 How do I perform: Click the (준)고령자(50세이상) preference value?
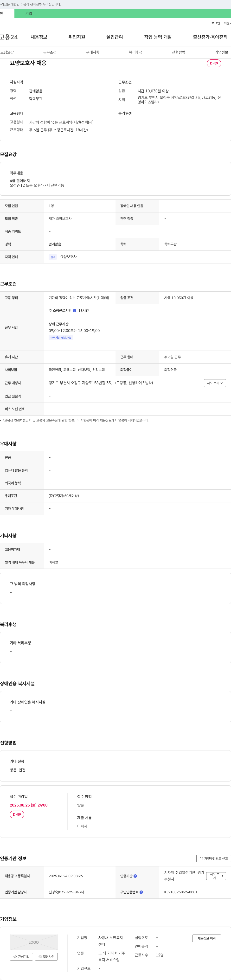(x=64, y=496)
